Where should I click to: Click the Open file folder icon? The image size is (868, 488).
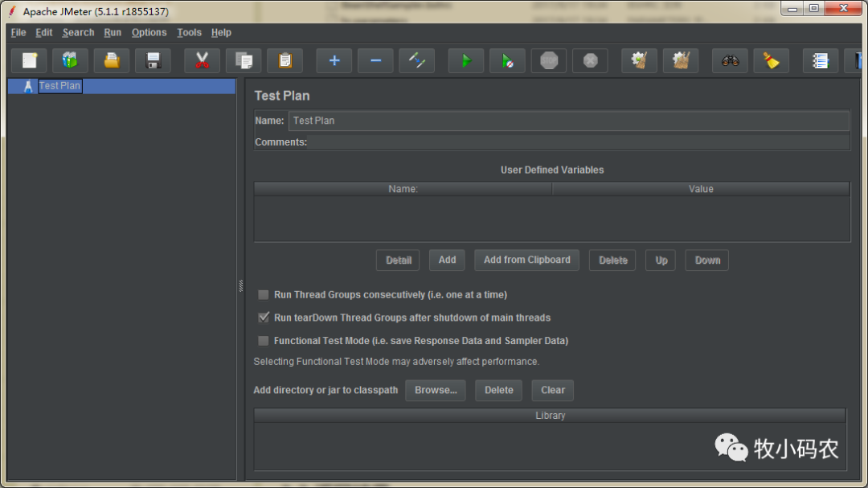[111, 60]
